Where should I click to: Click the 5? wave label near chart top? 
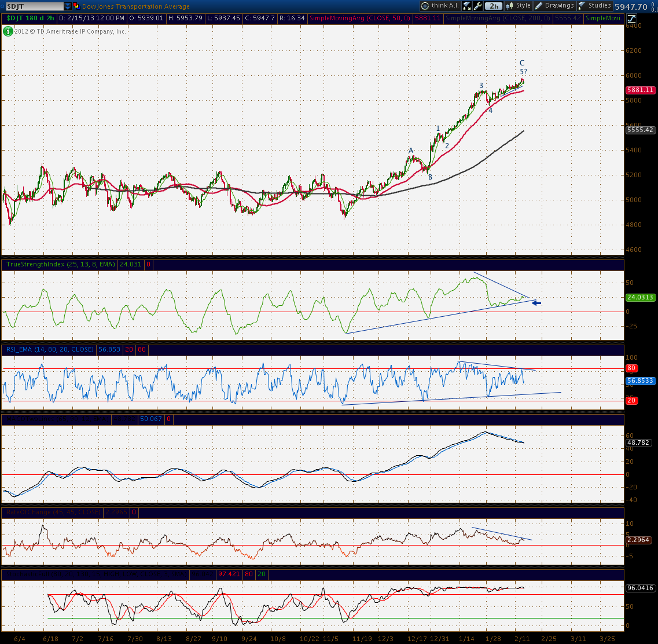coord(523,72)
